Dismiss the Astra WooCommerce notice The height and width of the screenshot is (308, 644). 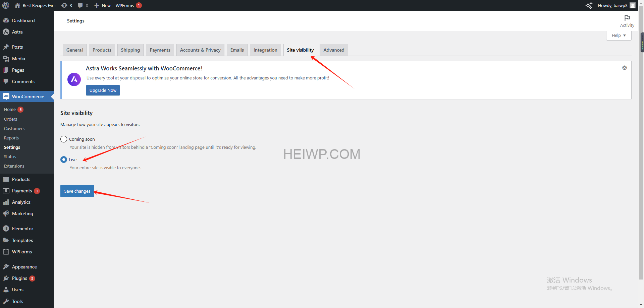625,68
